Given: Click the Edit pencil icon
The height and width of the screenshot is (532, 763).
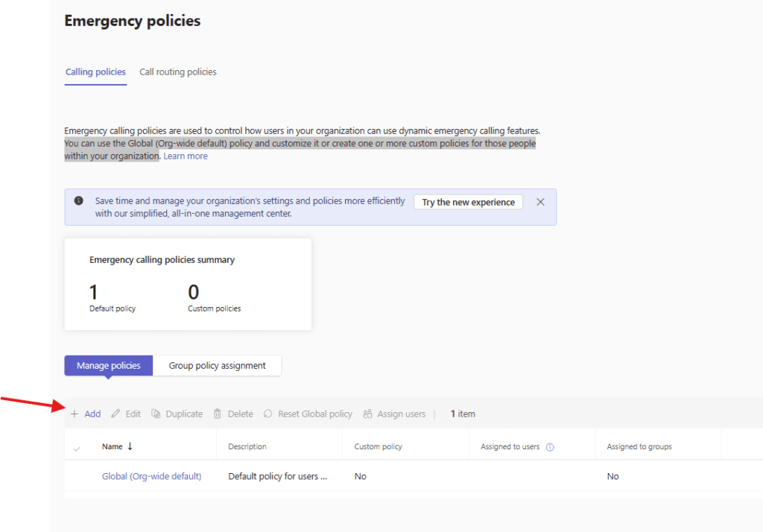Looking at the screenshot, I should [x=115, y=414].
